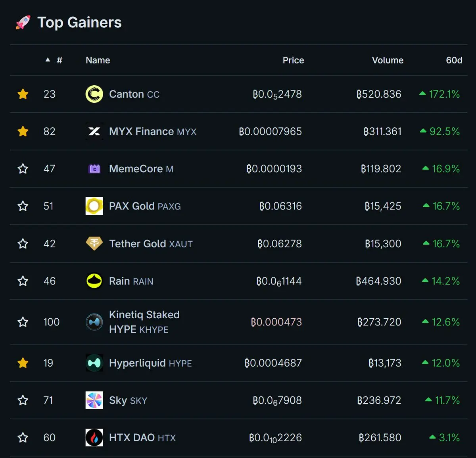This screenshot has width=476, height=458.
Task: Sort table by the 60d column
Action: (x=454, y=60)
